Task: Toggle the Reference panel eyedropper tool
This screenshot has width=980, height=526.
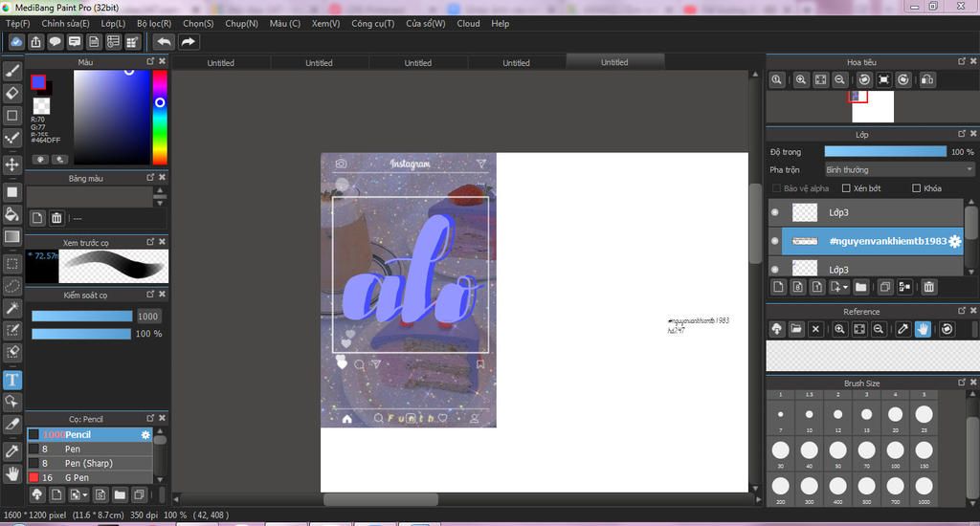Action: 902,329
